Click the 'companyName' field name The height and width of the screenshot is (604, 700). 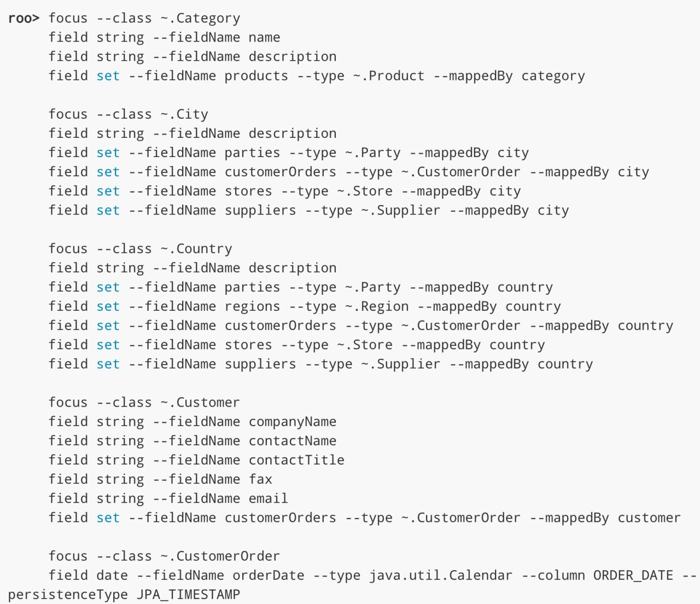click(x=292, y=422)
